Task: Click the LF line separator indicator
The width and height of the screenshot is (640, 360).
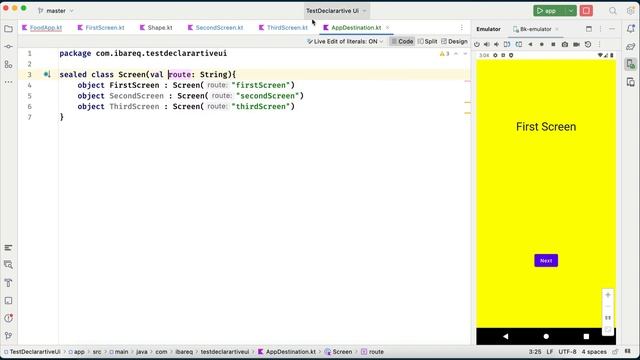Action: tap(549, 351)
